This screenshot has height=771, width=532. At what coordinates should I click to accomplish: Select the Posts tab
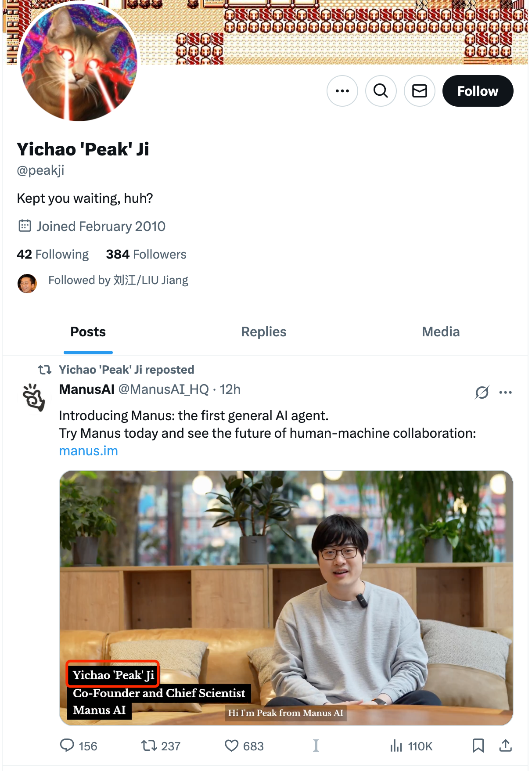88,332
